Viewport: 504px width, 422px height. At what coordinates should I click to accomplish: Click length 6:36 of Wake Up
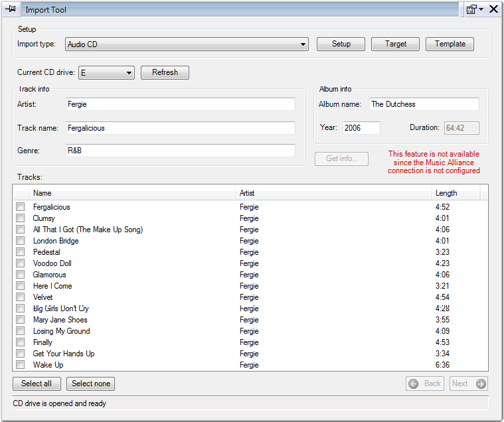(x=442, y=365)
